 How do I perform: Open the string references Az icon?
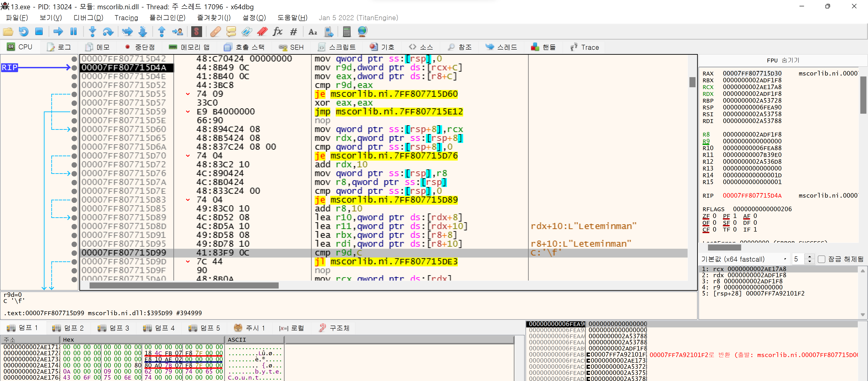tap(313, 32)
